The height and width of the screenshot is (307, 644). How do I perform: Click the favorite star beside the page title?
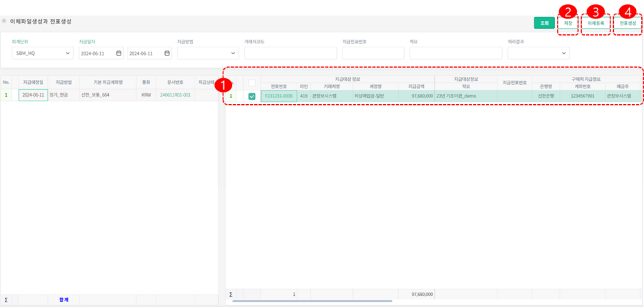5,22
